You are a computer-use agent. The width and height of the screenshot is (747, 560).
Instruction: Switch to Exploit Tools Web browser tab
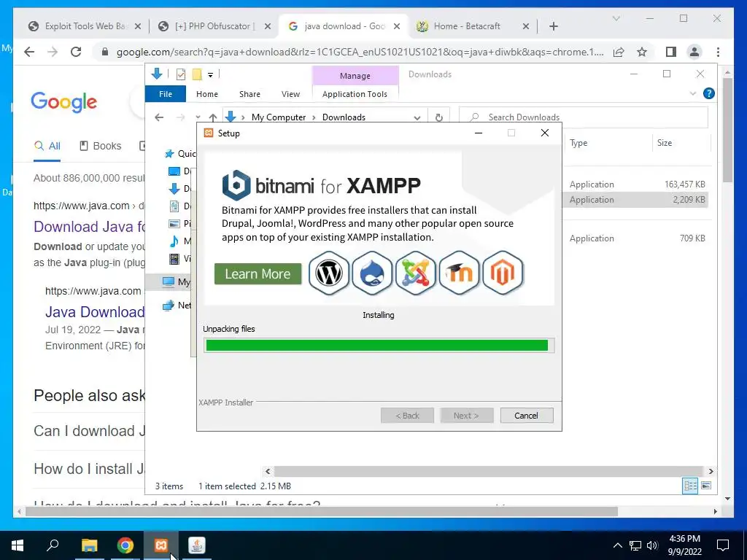click(x=85, y=26)
